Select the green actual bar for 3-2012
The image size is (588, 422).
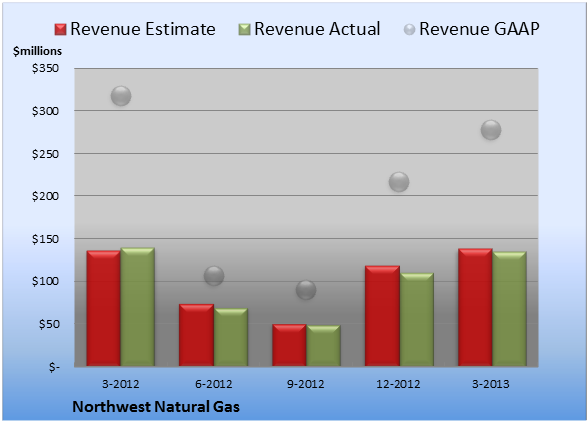tap(138, 307)
